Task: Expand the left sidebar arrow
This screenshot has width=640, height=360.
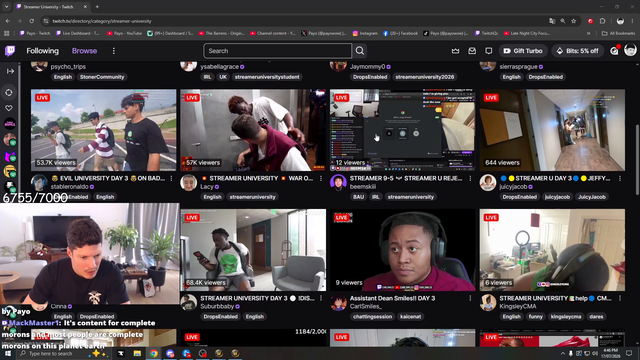Action: point(10,71)
